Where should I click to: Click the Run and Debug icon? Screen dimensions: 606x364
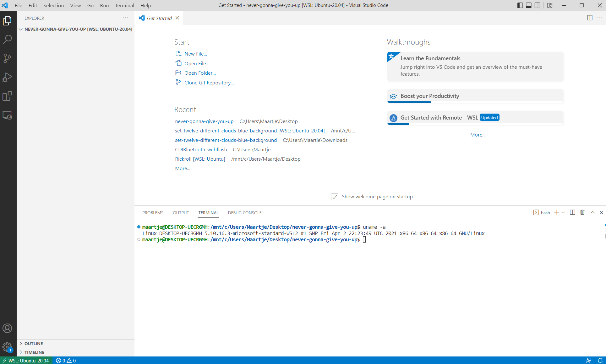(x=8, y=77)
